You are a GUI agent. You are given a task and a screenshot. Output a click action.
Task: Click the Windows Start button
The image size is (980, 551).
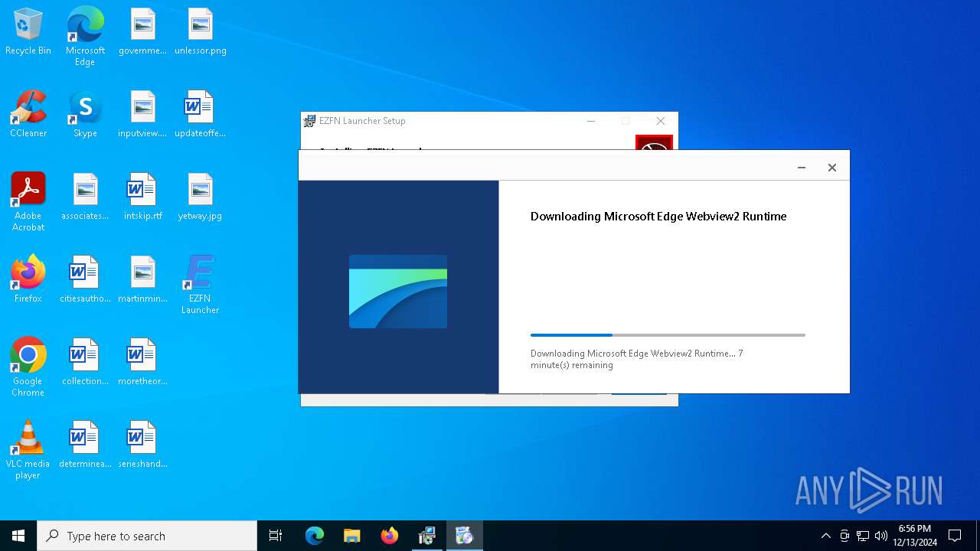pyautogui.click(x=18, y=536)
